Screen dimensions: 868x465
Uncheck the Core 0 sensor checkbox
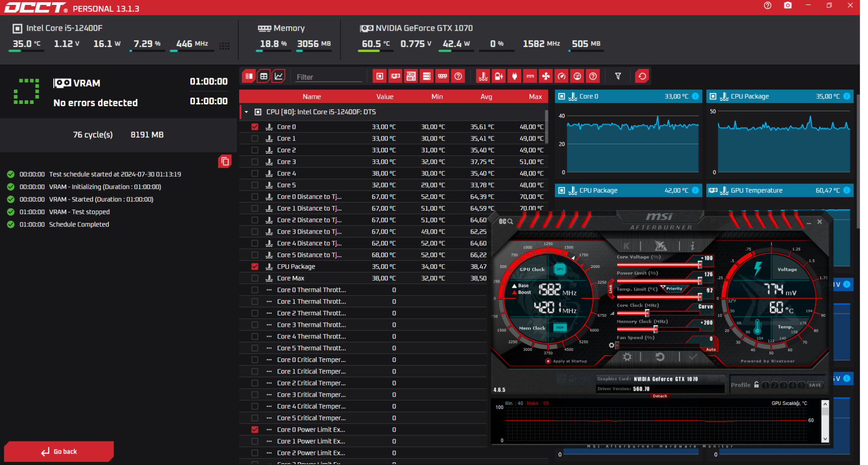pos(255,127)
